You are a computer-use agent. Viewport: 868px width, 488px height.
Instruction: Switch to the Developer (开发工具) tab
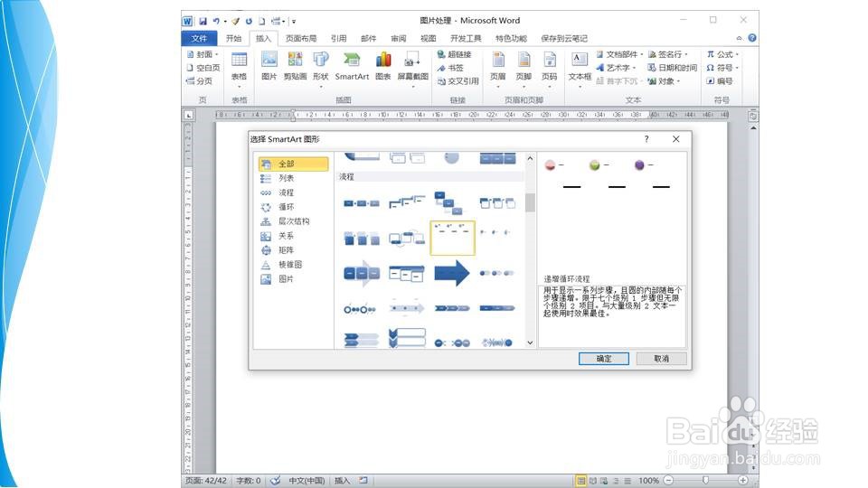point(466,38)
